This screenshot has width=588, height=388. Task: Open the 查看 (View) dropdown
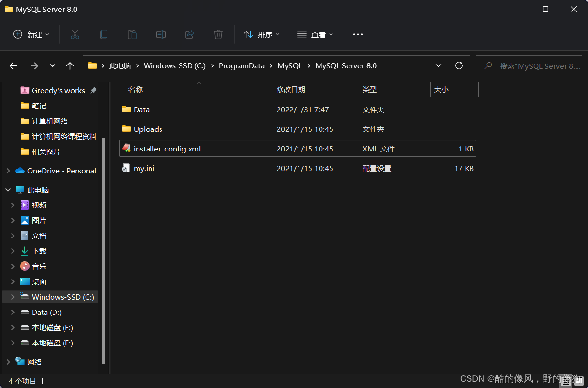click(315, 34)
